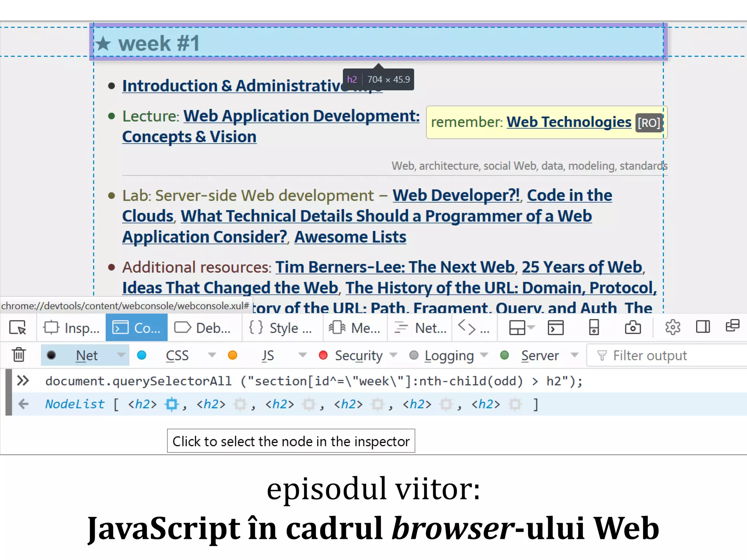Expand the CSS filter dropdown arrow
This screenshot has width=747, height=560.
pyautogui.click(x=212, y=355)
